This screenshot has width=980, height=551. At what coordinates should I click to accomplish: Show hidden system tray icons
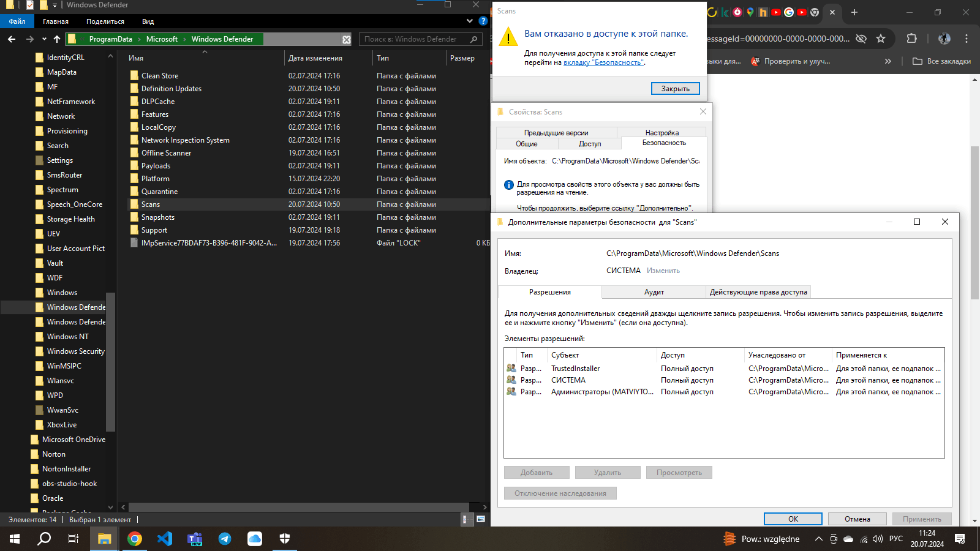coord(818,539)
